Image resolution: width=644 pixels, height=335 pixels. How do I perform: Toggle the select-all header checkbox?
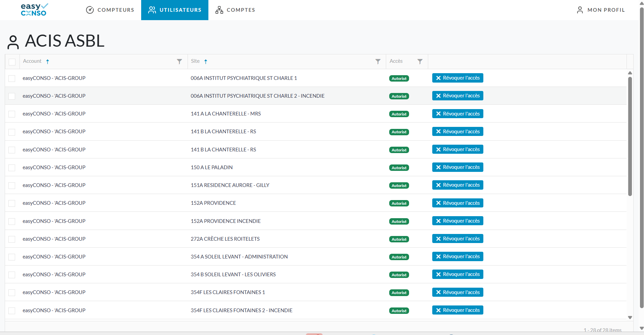pyautogui.click(x=12, y=62)
